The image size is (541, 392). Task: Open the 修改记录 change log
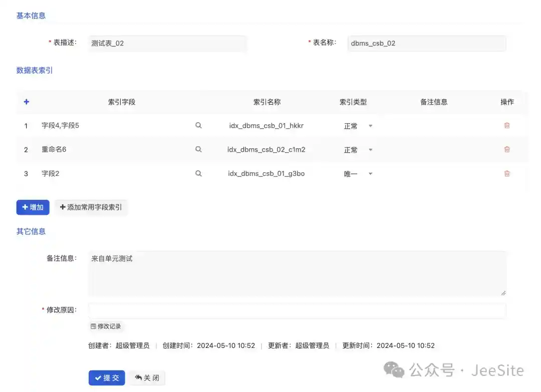106,326
